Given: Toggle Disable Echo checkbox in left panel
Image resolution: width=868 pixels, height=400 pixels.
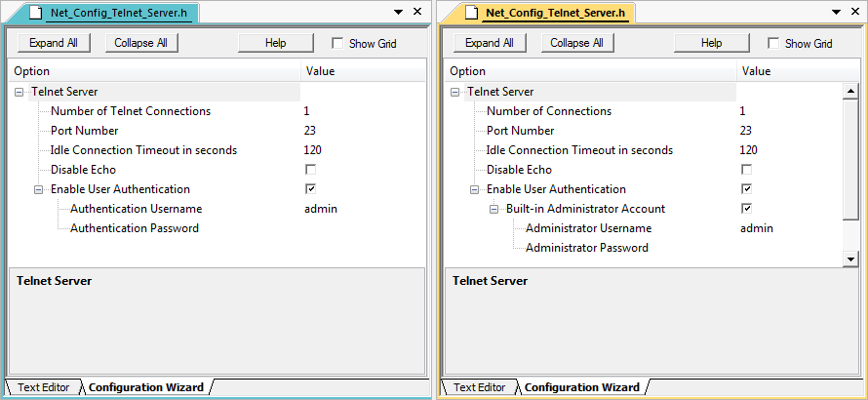Looking at the screenshot, I should point(310,170).
